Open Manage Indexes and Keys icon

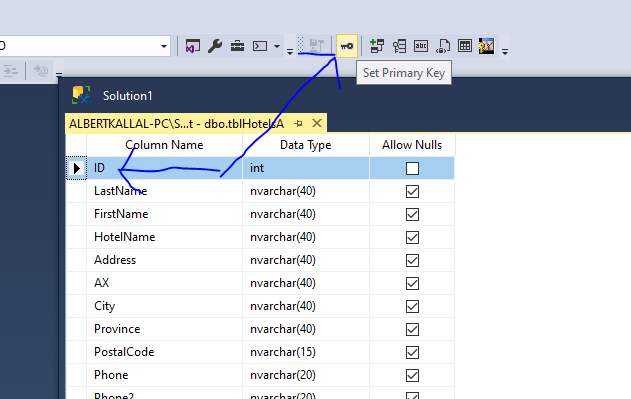click(399, 46)
